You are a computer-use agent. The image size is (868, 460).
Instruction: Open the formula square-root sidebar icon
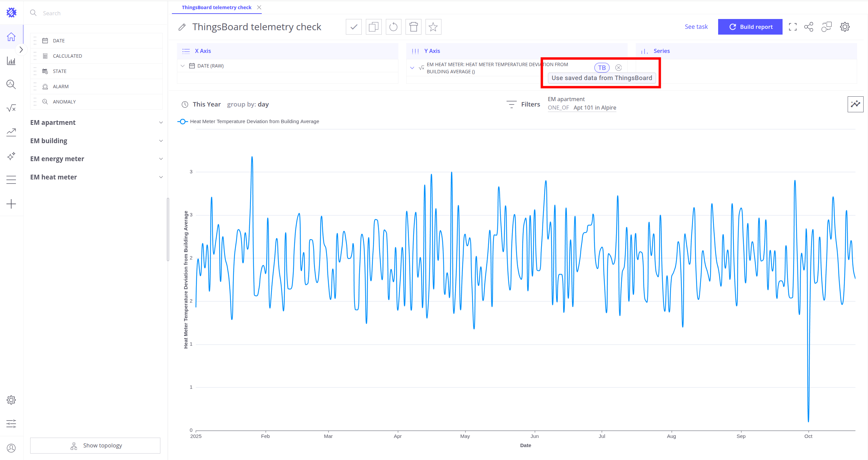(11, 108)
